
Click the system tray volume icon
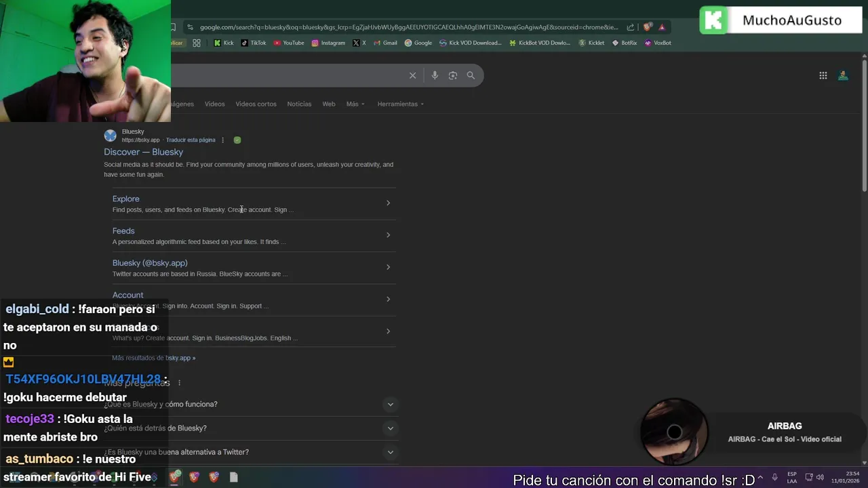(820, 477)
